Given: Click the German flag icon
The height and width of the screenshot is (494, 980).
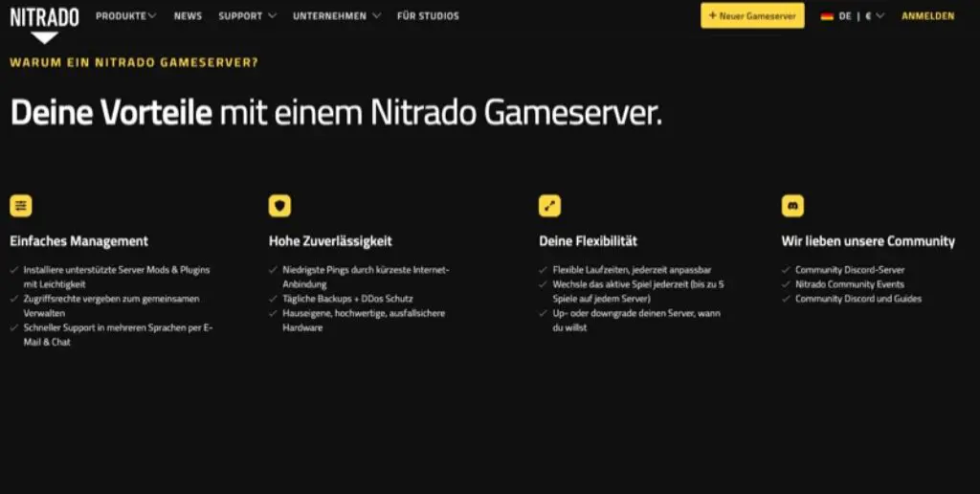Looking at the screenshot, I should (x=827, y=16).
